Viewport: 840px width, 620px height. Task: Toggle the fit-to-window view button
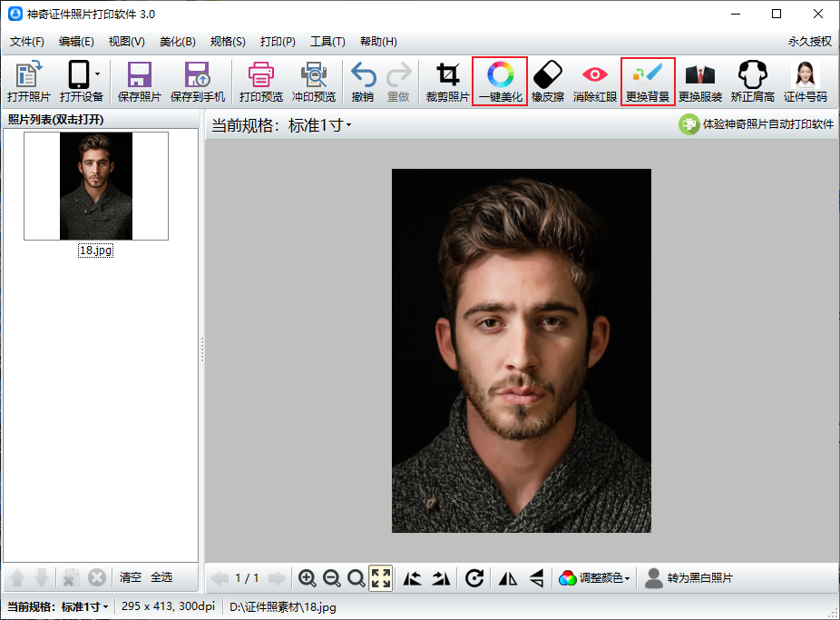(381, 578)
